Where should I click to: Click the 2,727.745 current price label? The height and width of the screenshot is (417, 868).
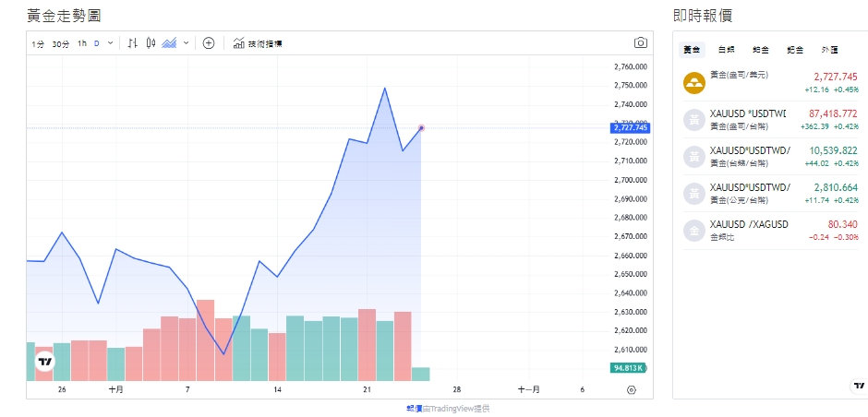pos(630,127)
